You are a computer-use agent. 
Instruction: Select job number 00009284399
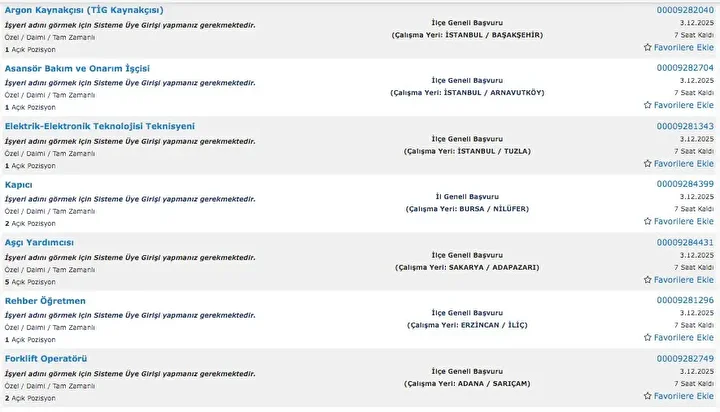(685, 184)
